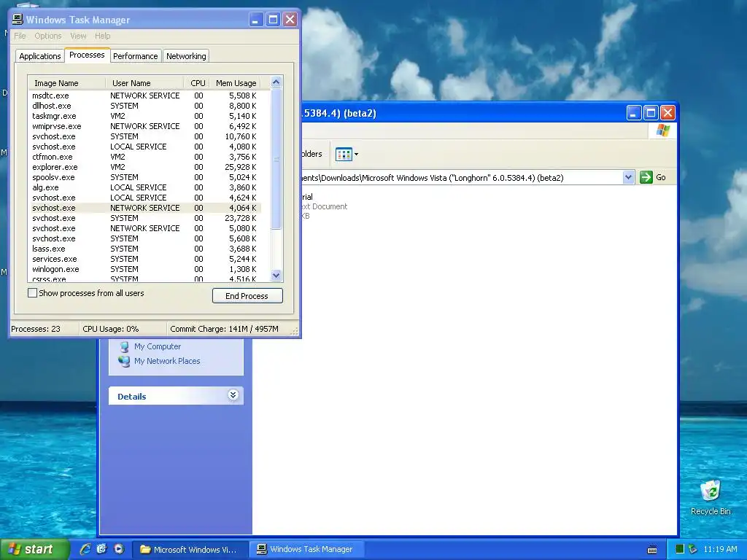Screen dimensions: 747x560
Task: Open the Recycle Bin desktop icon
Action: coord(711,497)
